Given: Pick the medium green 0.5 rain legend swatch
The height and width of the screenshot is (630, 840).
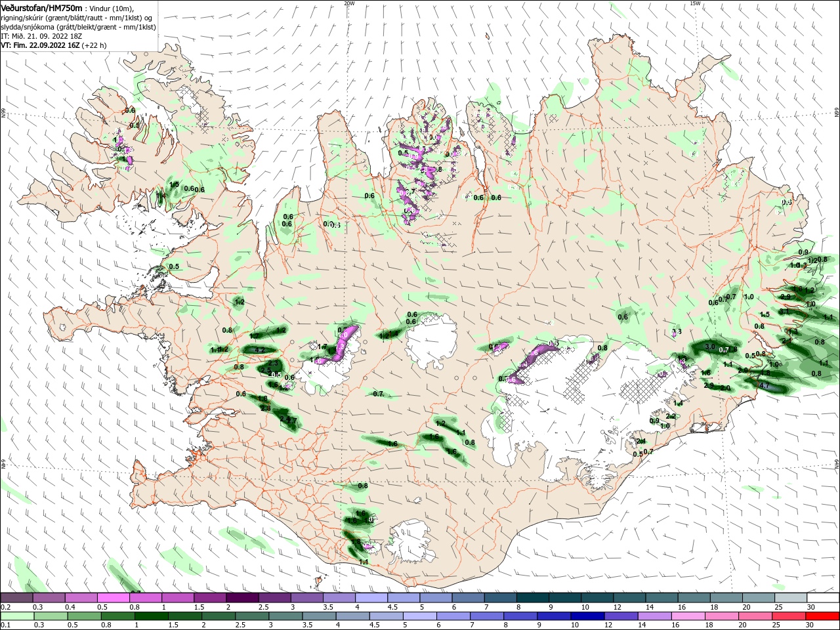Looking at the screenshot, I should click(85, 616).
